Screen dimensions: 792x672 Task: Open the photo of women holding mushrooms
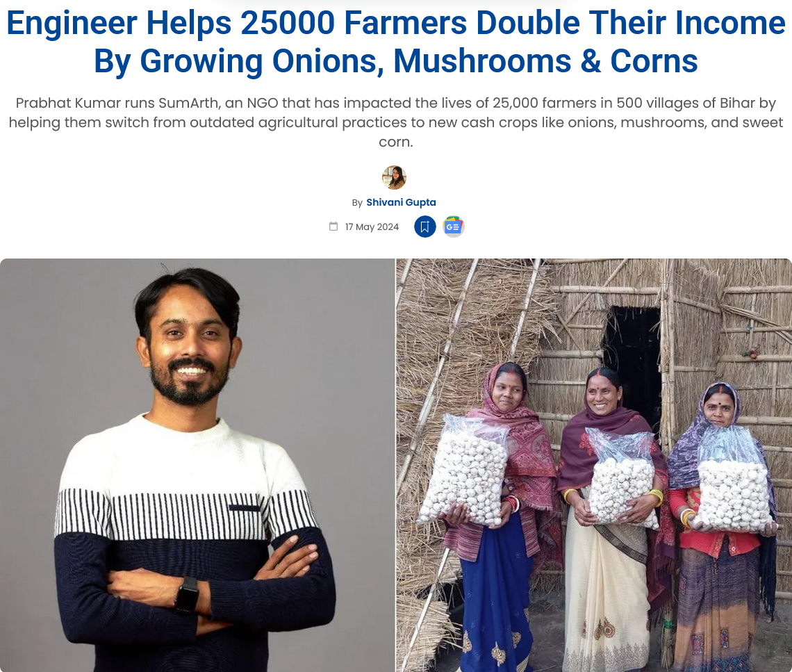coord(594,466)
